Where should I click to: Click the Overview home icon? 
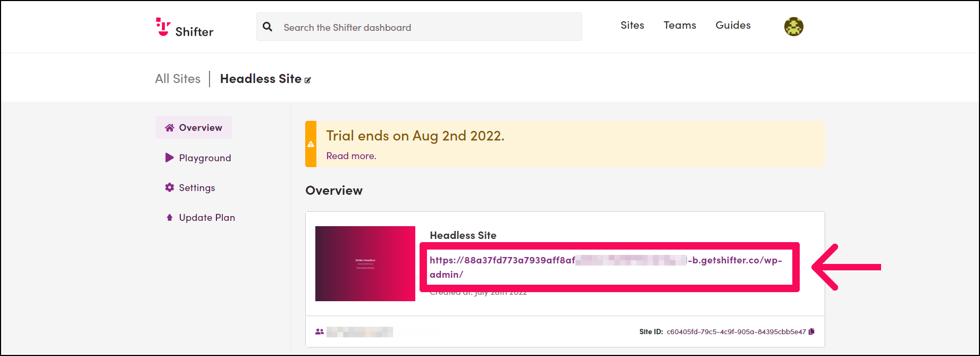click(170, 128)
